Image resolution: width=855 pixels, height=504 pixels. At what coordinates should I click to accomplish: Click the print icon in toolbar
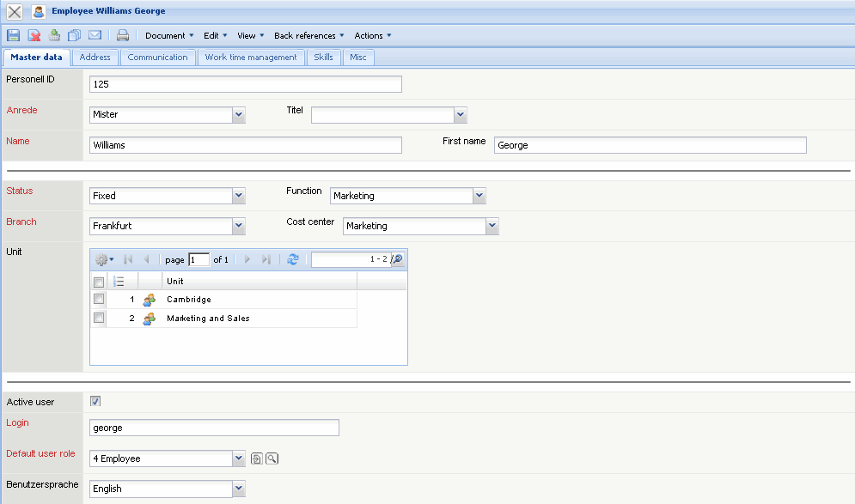pos(123,35)
